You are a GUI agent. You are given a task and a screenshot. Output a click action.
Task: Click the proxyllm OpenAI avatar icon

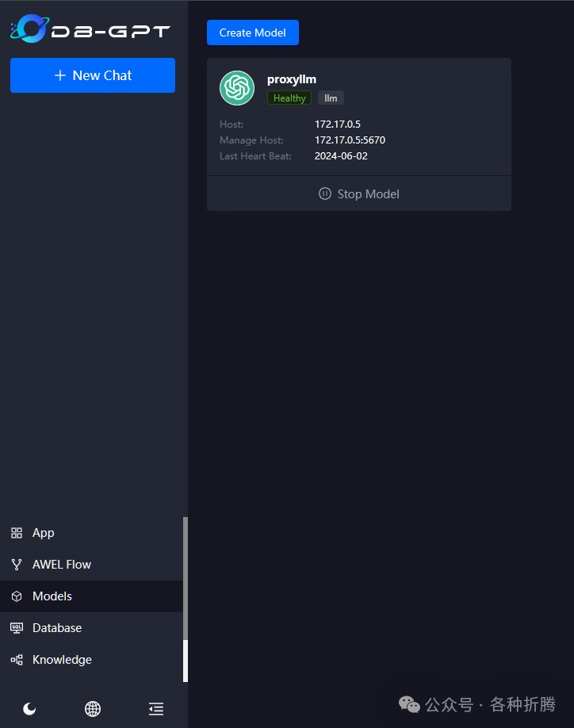[x=236, y=88]
